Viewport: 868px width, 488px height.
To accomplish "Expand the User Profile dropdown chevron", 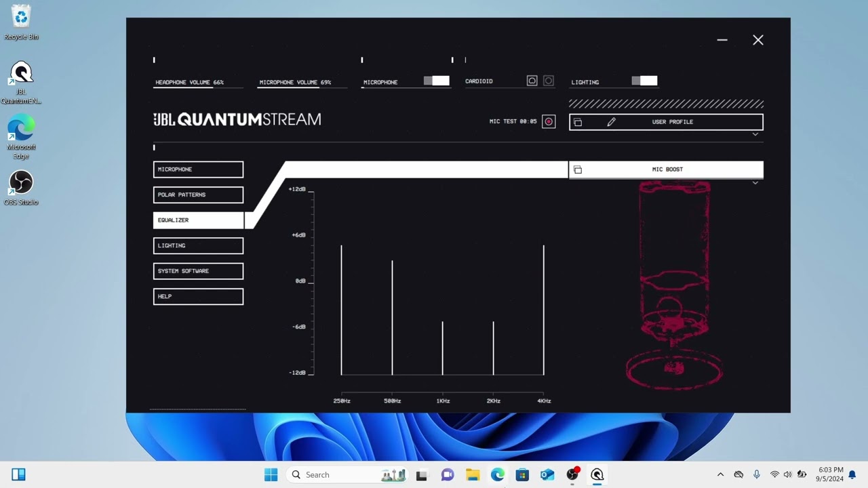I will [x=755, y=134].
